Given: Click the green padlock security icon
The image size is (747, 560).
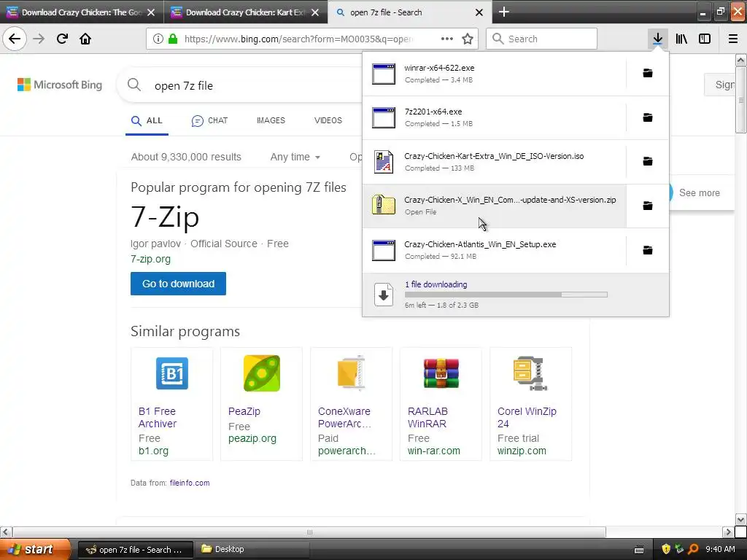Looking at the screenshot, I should (173, 39).
